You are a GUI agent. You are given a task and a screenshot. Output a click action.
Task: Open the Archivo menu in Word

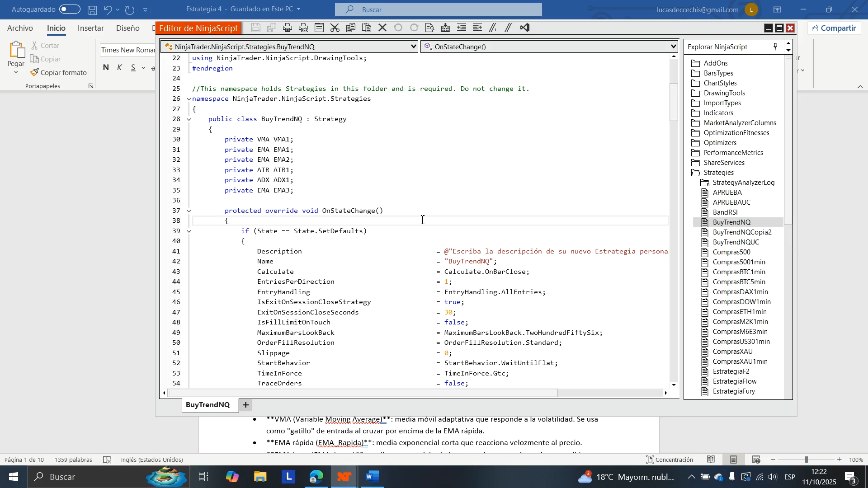[x=20, y=28]
